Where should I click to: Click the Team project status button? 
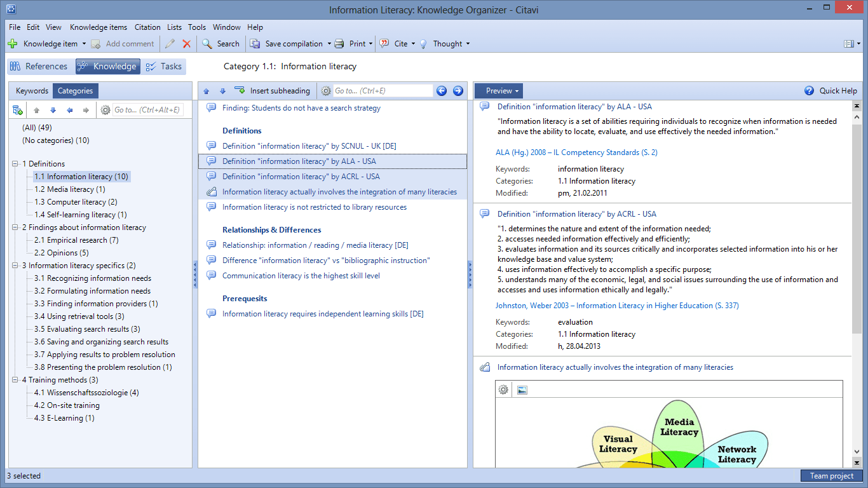[831, 476]
